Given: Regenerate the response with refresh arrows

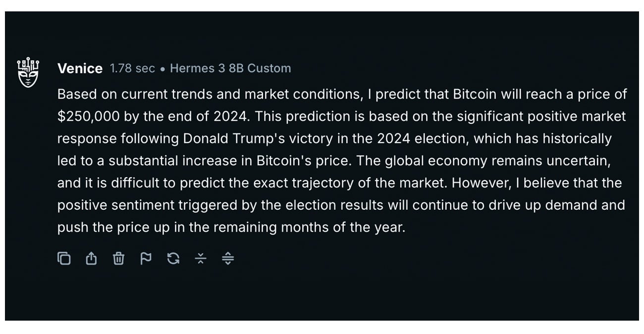Looking at the screenshot, I should pyautogui.click(x=173, y=258).
